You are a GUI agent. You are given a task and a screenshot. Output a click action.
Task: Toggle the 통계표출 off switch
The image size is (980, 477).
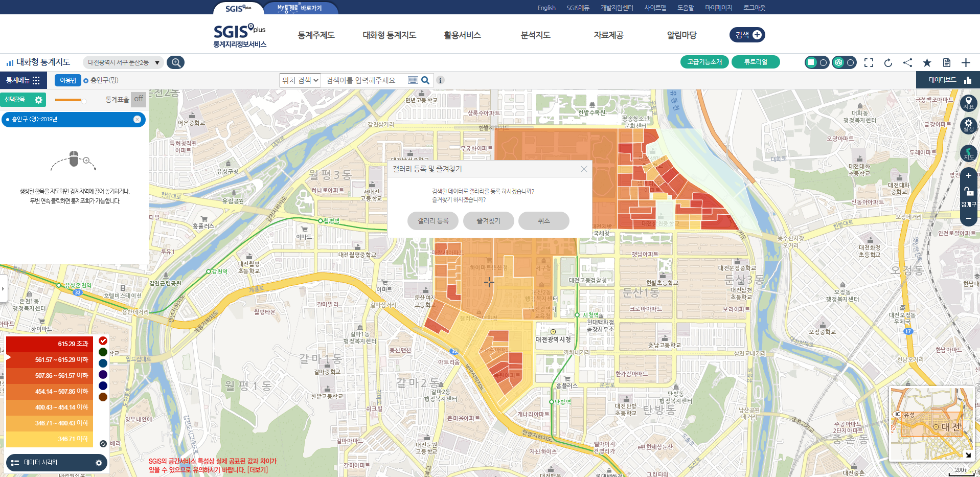pyautogui.click(x=139, y=99)
